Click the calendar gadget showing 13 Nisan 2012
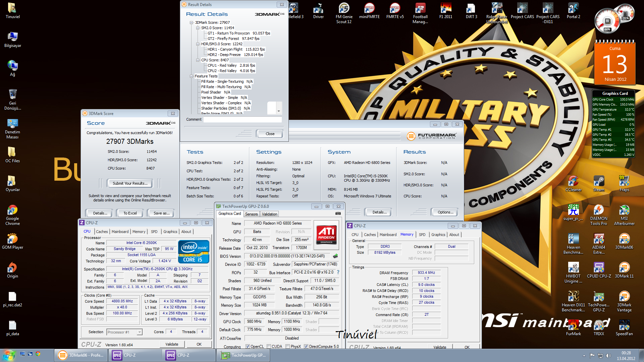This screenshot has height=362, width=644. (x=615, y=62)
